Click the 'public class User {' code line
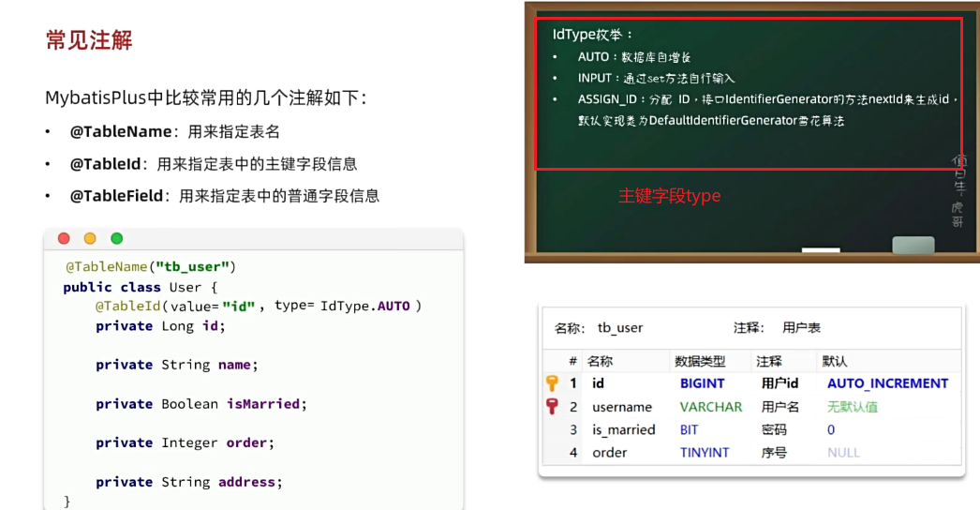Image resolution: width=980 pixels, height=510 pixels. click(140, 287)
